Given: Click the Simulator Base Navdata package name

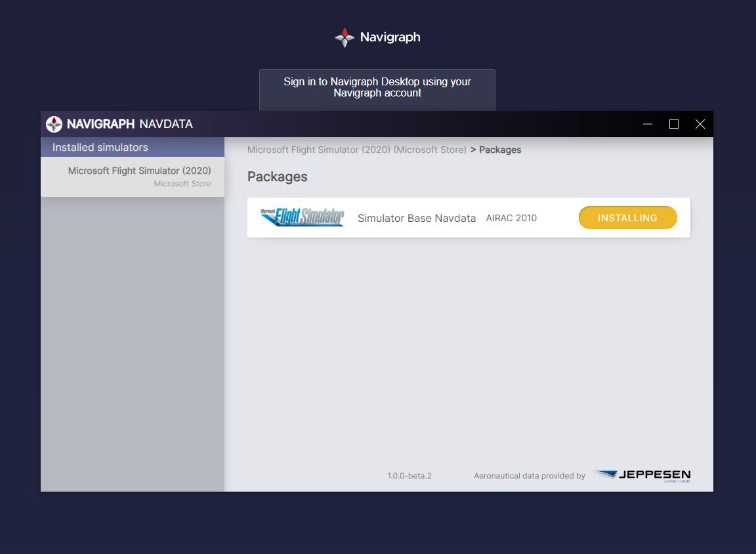Looking at the screenshot, I should 417,218.
